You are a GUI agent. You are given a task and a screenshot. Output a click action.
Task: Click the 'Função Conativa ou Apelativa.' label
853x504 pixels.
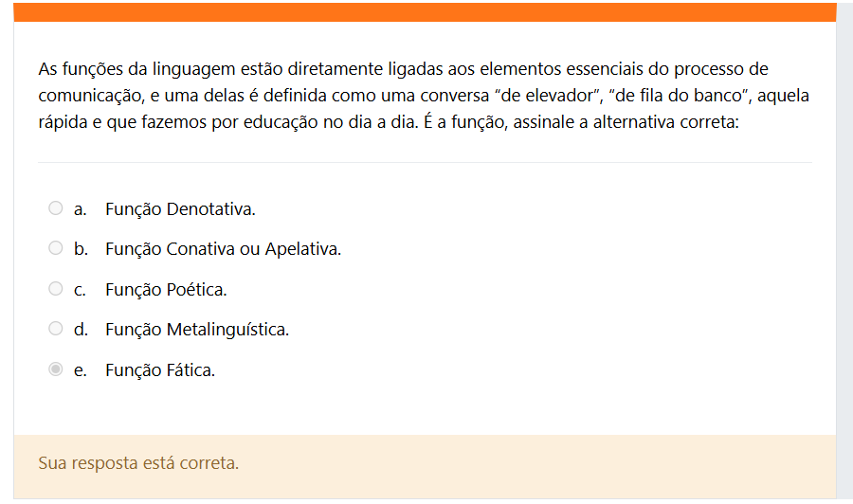[223, 249]
